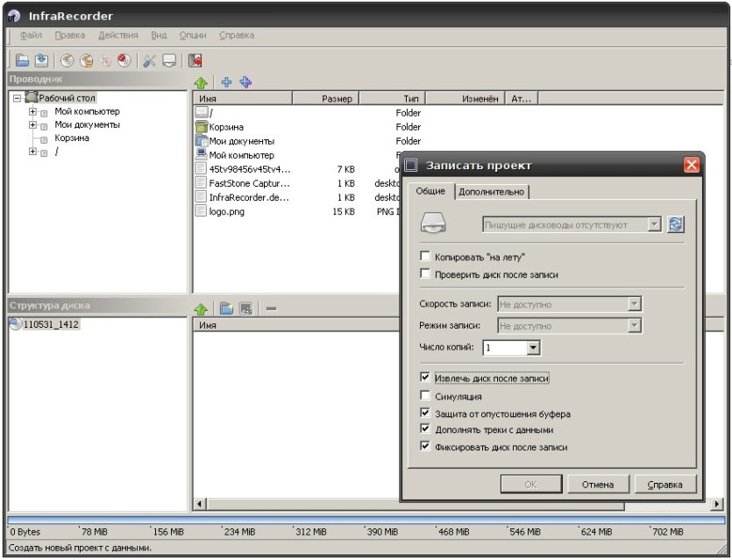
Task: Select Мой компьютер in file list
Action: (241, 155)
